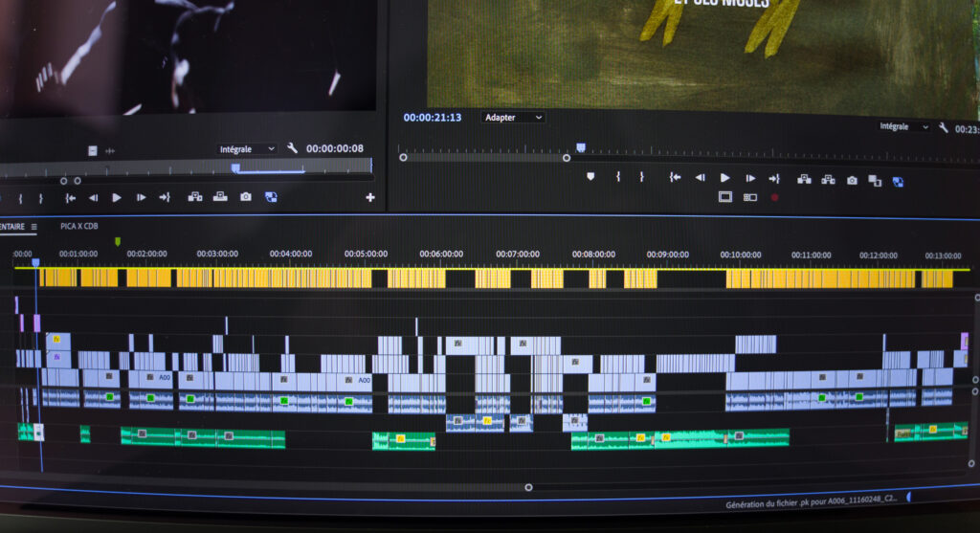Add a marker using Program monitor marker icon
Screen dimensions: 980x533
point(590,177)
